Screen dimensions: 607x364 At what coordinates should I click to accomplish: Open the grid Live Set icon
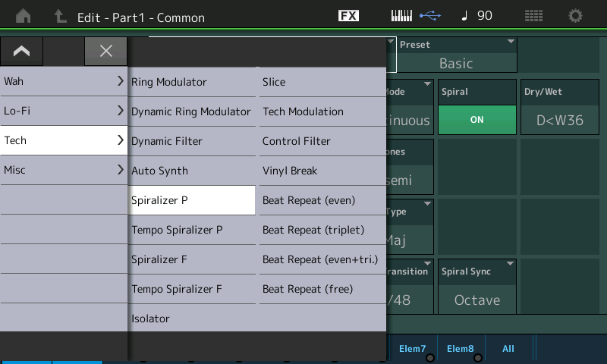pos(533,16)
